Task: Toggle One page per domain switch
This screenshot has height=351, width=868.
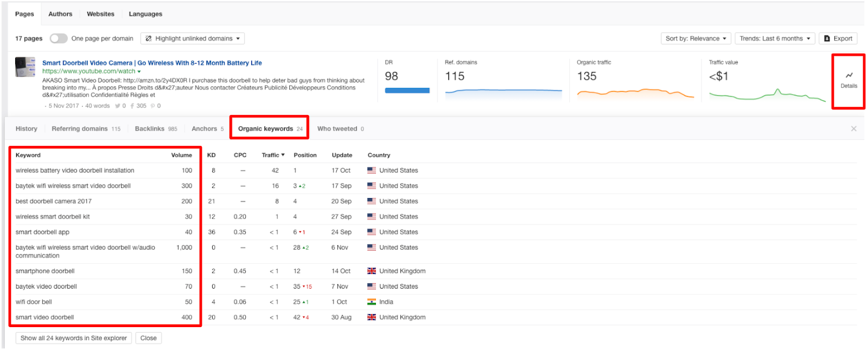Action: click(59, 39)
